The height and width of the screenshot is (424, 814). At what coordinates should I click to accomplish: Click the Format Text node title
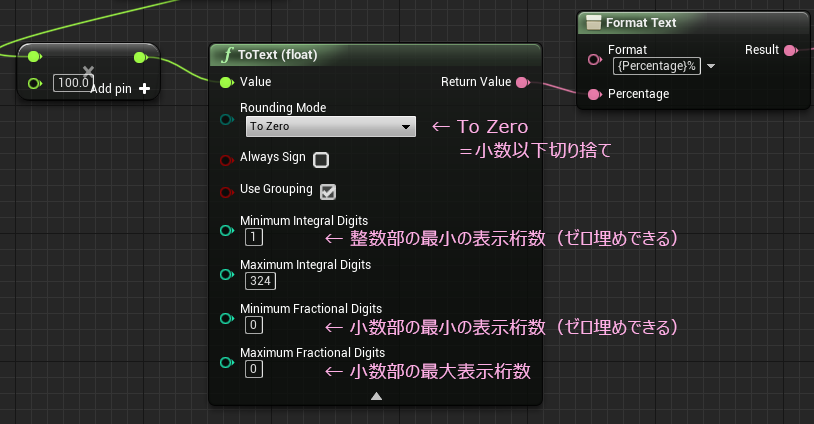pyautogui.click(x=641, y=23)
